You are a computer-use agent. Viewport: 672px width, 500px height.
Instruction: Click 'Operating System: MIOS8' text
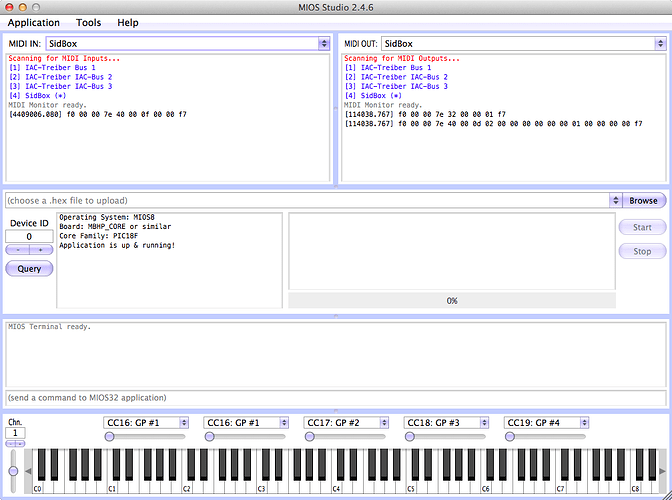[107, 217]
